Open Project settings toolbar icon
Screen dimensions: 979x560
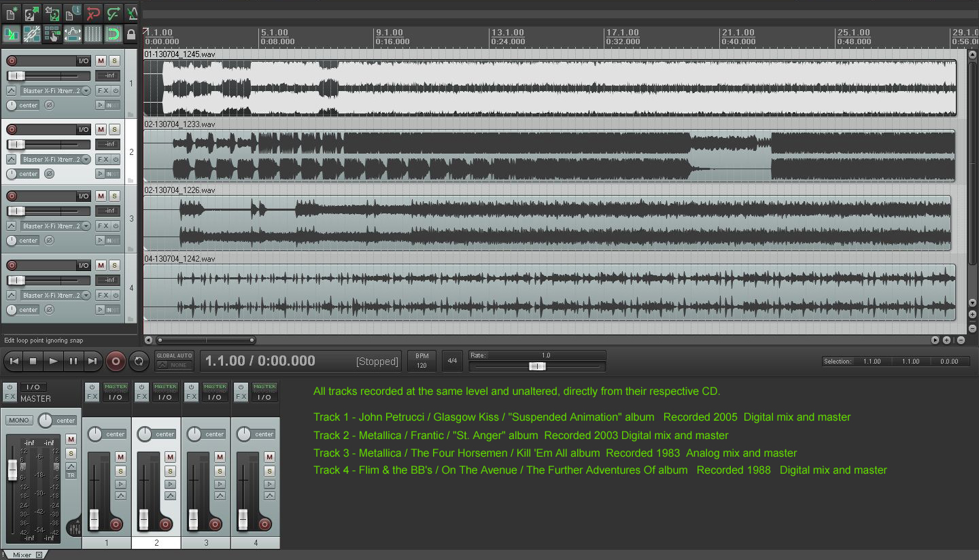(x=72, y=13)
